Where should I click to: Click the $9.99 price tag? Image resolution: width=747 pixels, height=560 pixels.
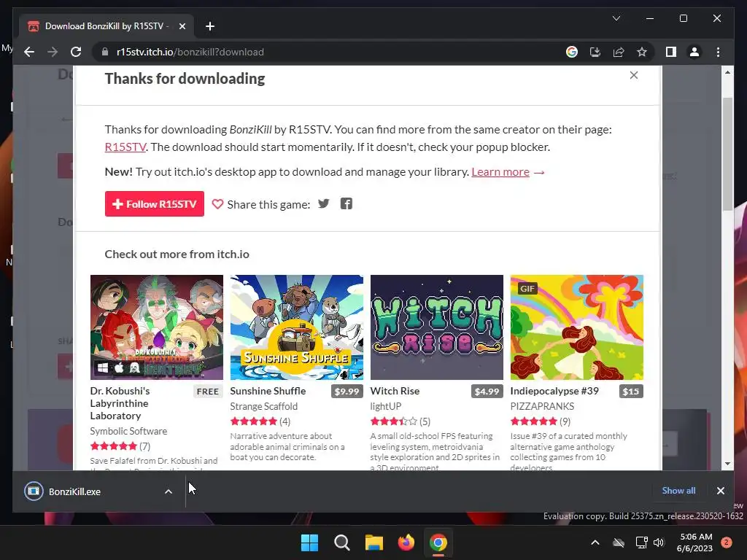point(347,392)
